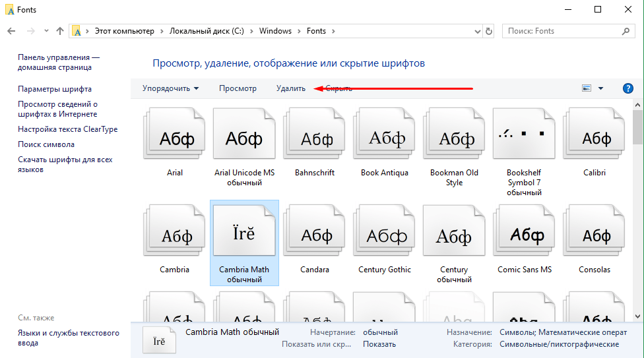Viewport: 644px width, 358px height.
Task: Open Языки и службы текстового ввода link
Action: [x=69, y=338]
